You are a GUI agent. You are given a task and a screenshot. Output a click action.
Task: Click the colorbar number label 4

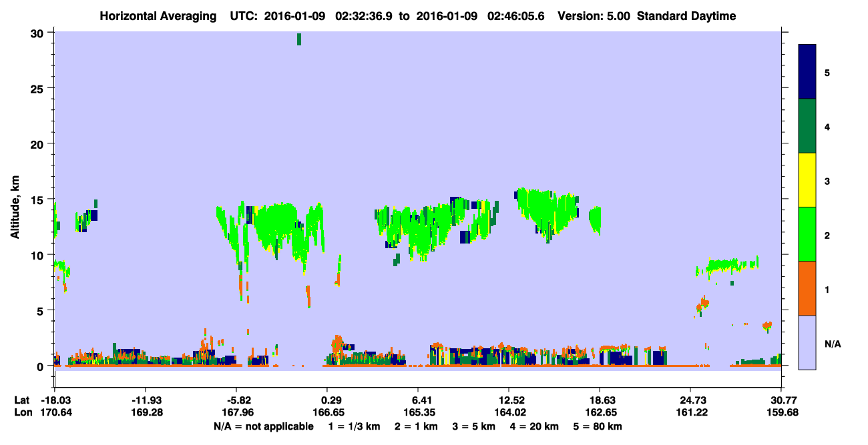point(827,126)
